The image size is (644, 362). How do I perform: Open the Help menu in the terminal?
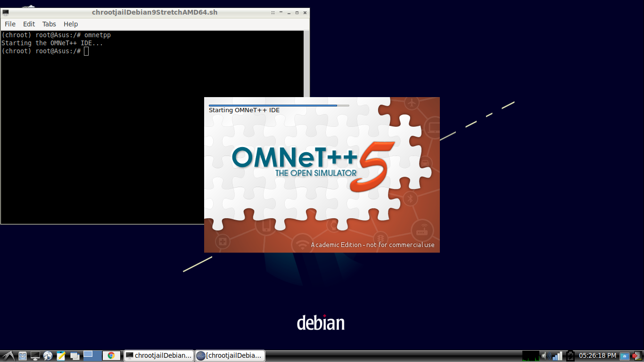[x=71, y=24]
